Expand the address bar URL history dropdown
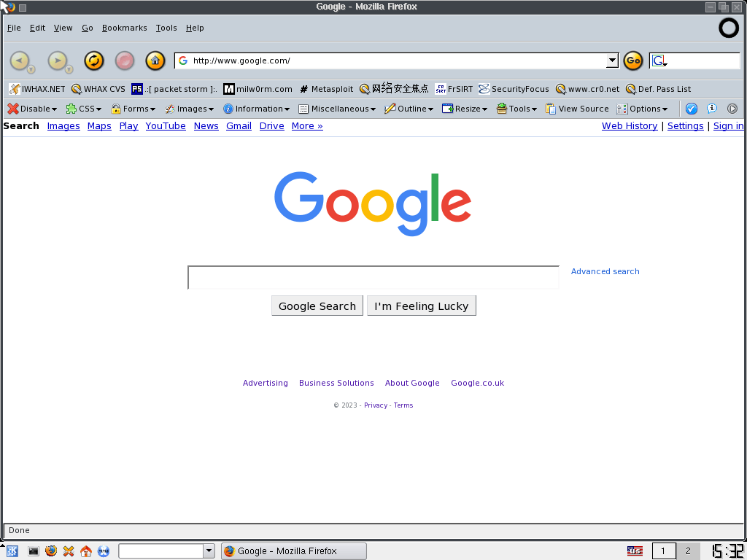 612,61
